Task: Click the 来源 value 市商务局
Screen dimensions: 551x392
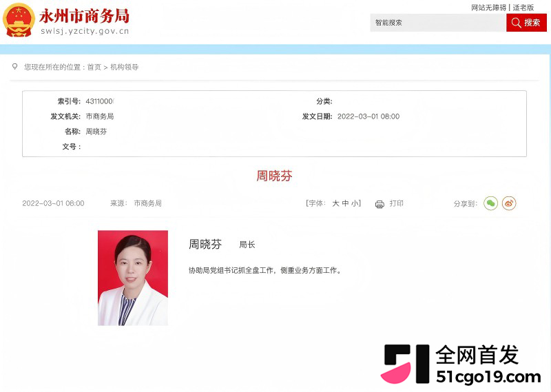Action: pos(148,203)
